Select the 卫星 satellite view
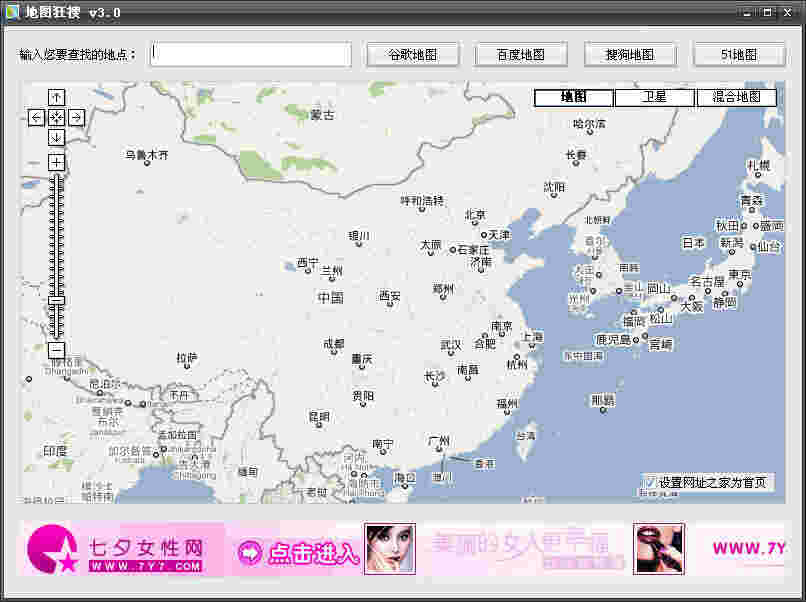 655,97
